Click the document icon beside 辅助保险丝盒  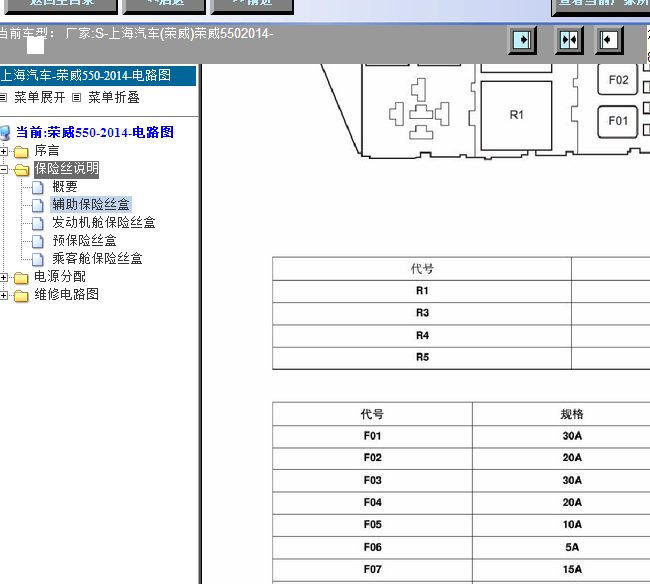pos(38,205)
